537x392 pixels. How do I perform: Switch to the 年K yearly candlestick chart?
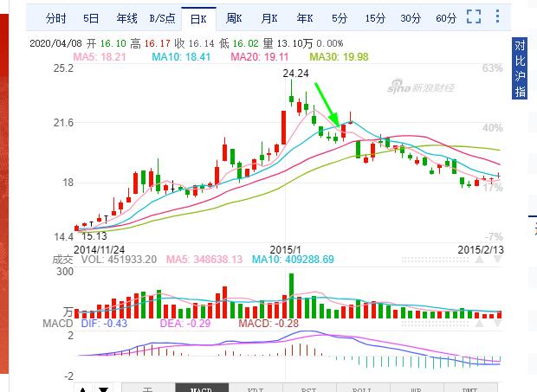point(305,17)
